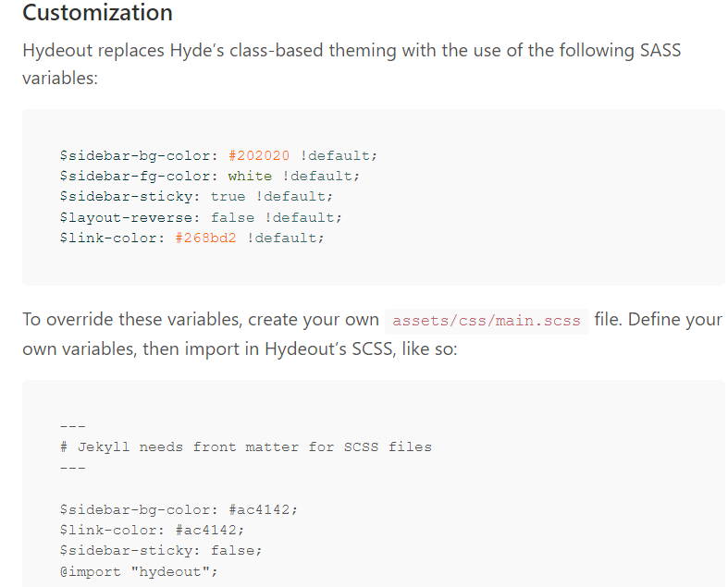Click the #268bd2 hex color value
The height and width of the screenshot is (587, 728).
[205, 238]
